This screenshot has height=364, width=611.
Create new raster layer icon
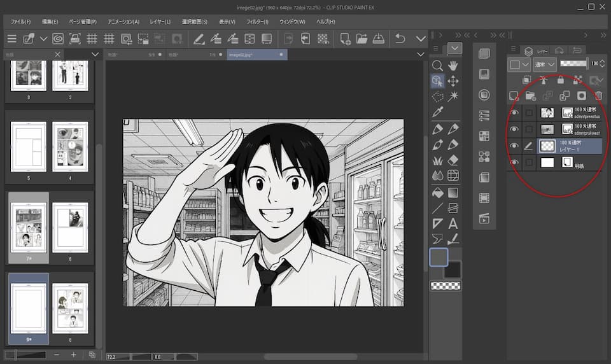click(x=514, y=95)
